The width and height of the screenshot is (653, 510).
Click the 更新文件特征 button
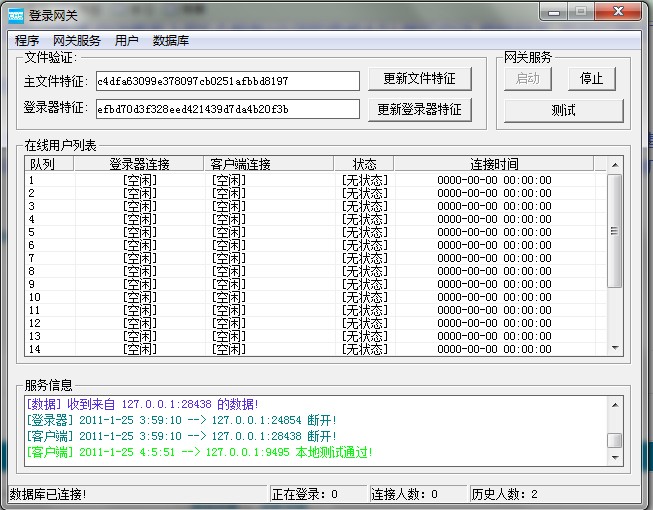pos(419,80)
